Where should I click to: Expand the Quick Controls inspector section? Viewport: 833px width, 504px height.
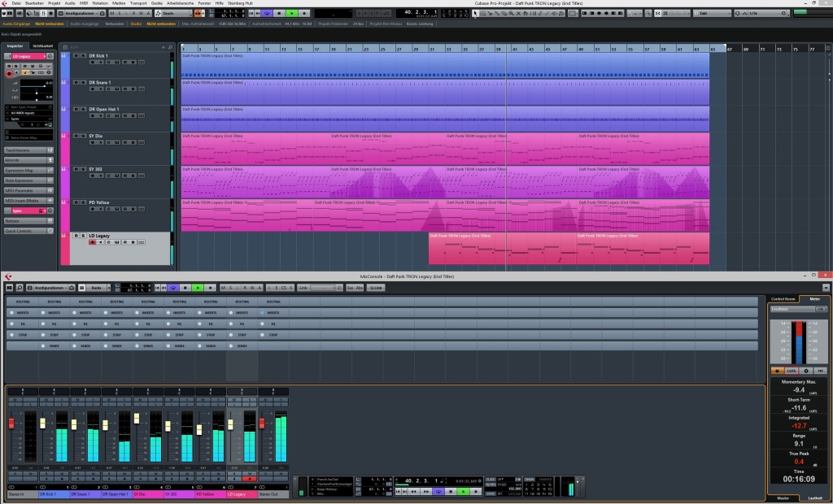pyautogui.click(x=28, y=231)
